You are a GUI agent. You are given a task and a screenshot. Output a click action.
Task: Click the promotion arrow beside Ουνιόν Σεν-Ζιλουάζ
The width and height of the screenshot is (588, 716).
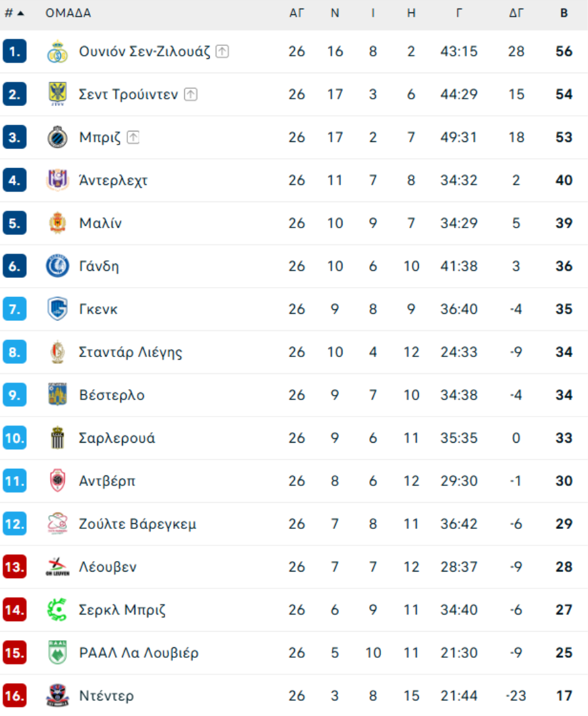tap(222, 52)
